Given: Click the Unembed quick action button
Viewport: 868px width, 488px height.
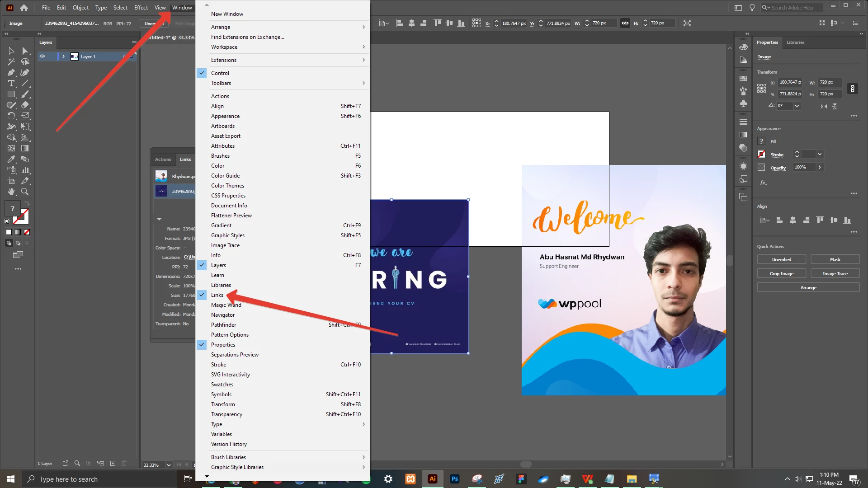Looking at the screenshot, I should tap(781, 259).
